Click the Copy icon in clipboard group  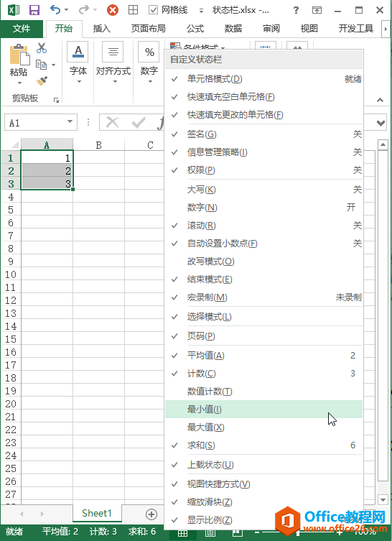click(x=41, y=64)
